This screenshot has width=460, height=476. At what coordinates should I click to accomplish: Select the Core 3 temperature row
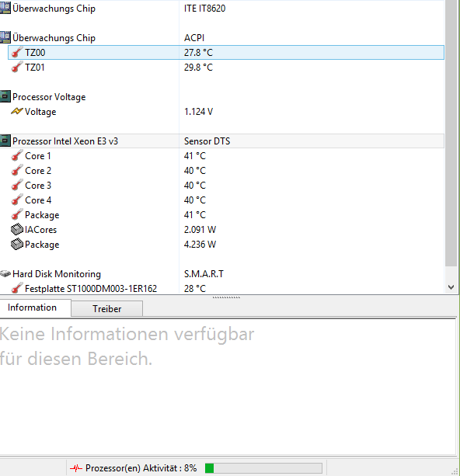[221, 185]
